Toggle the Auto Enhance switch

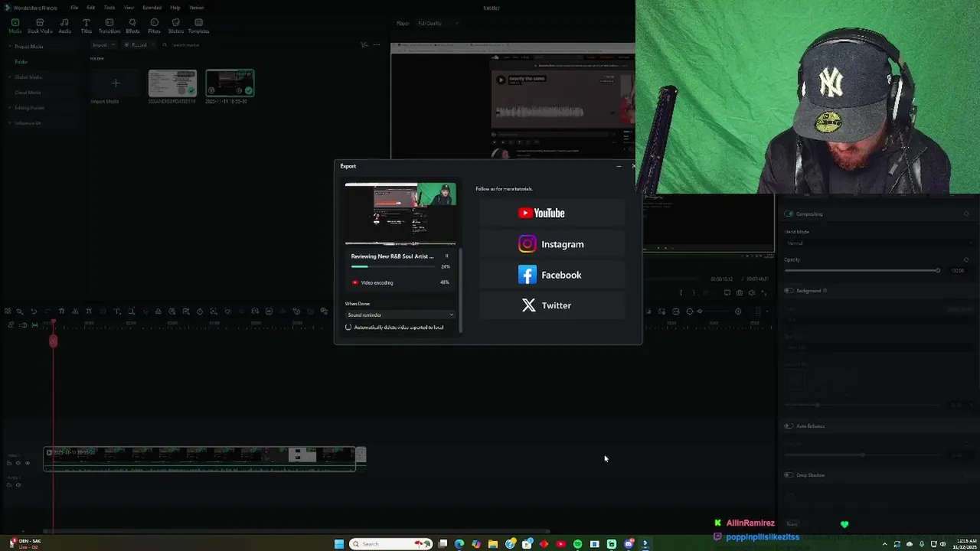(789, 426)
